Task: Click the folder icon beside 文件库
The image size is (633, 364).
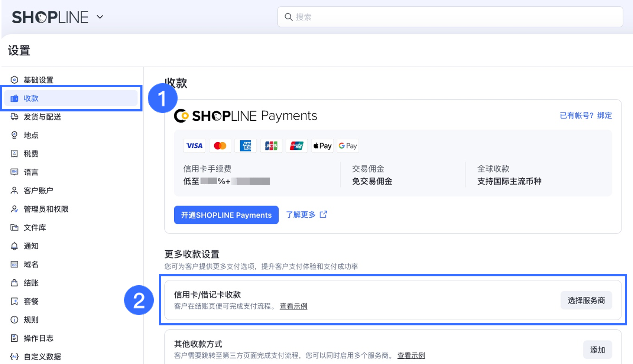Action: [x=14, y=227]
